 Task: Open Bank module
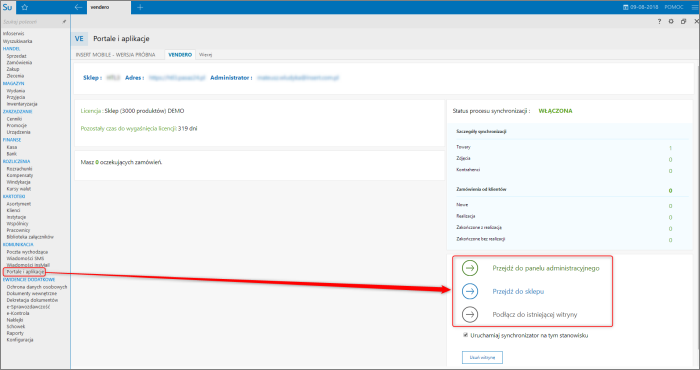12,154
